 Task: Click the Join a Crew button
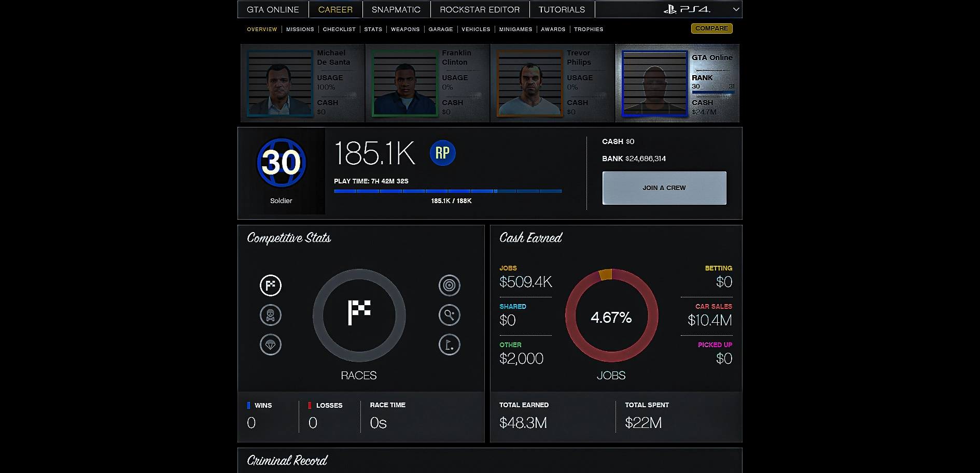664,188
